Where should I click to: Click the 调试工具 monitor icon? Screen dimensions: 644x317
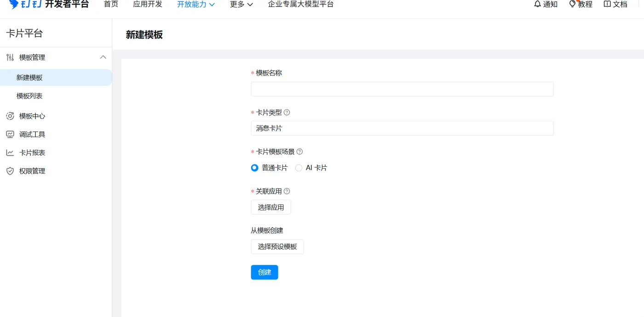click(x=10, y=135)
